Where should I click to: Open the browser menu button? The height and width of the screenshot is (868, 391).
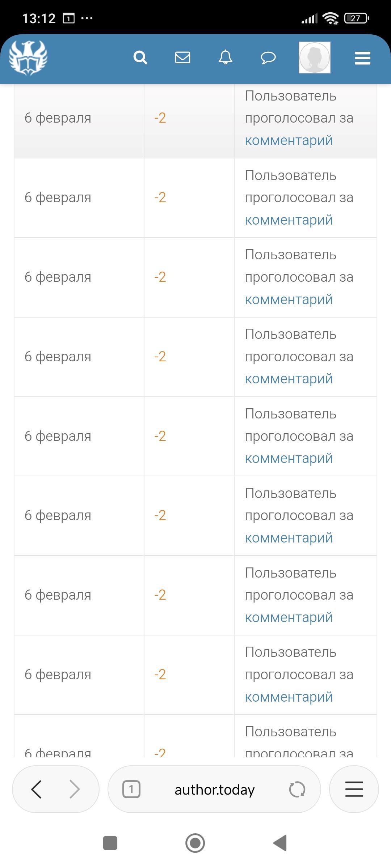tap(354, 789)
